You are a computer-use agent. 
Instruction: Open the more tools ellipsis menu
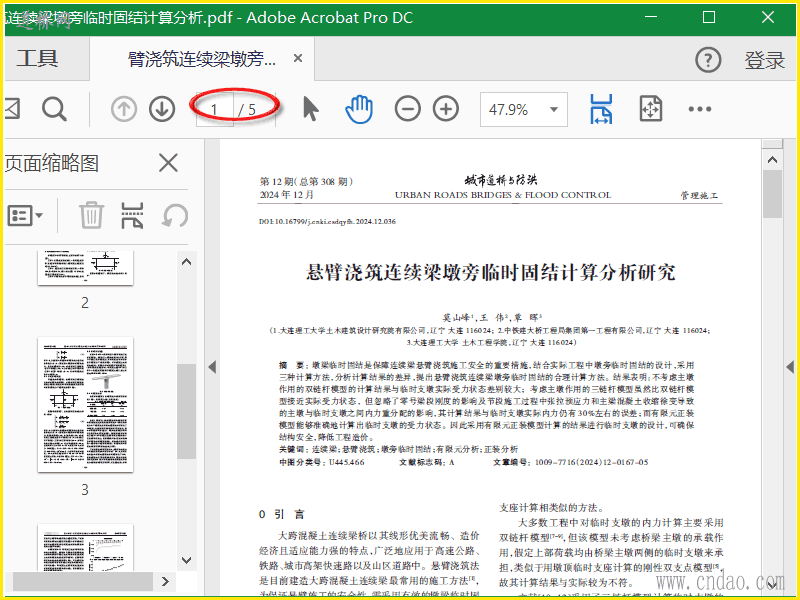[700, 109]
